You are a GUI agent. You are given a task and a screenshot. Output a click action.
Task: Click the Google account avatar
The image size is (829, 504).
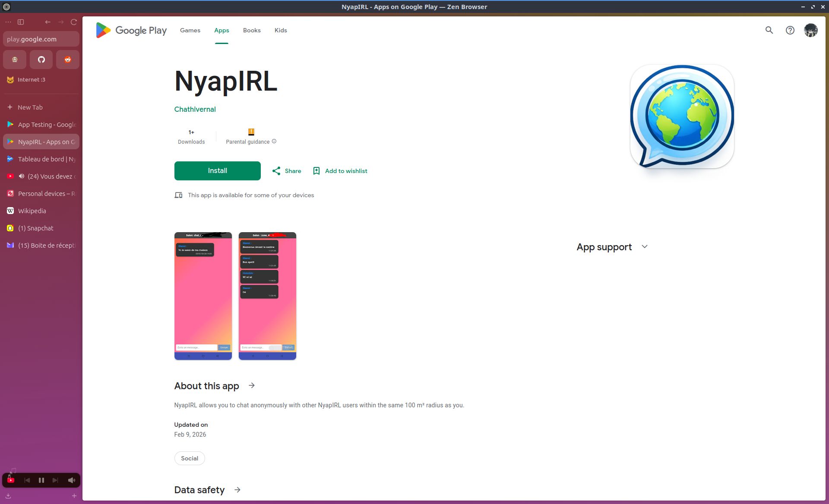click(x=810, y=30)
